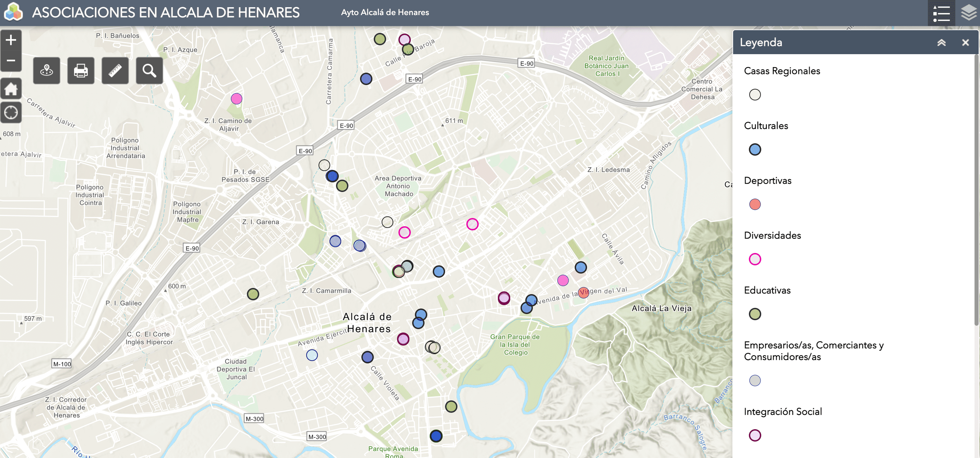The height and width of the screenshot is (458, 980).
Task: Open the print map tool
Action: [81, 71]
